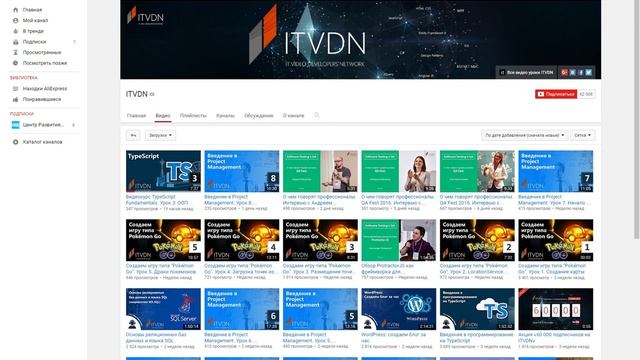
Task: Open the Обзор ProtractorJS как фреймворка title
Action: click(387, 269)
